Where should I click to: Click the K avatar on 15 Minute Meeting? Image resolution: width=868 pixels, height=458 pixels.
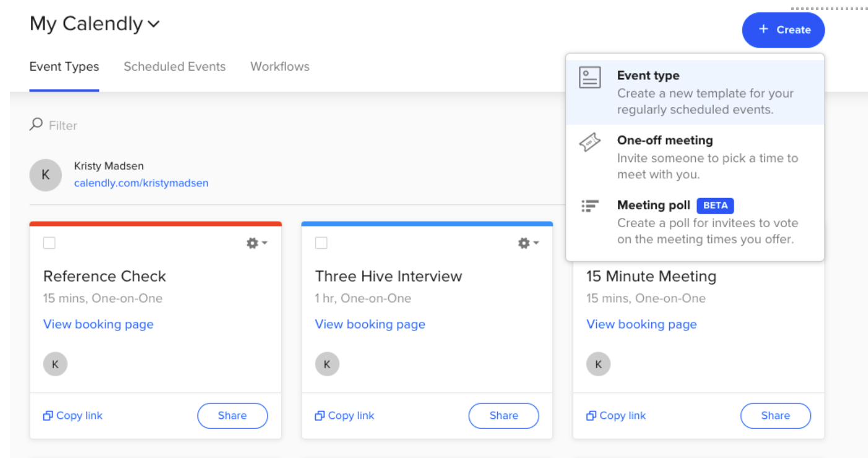coord(598,364)
